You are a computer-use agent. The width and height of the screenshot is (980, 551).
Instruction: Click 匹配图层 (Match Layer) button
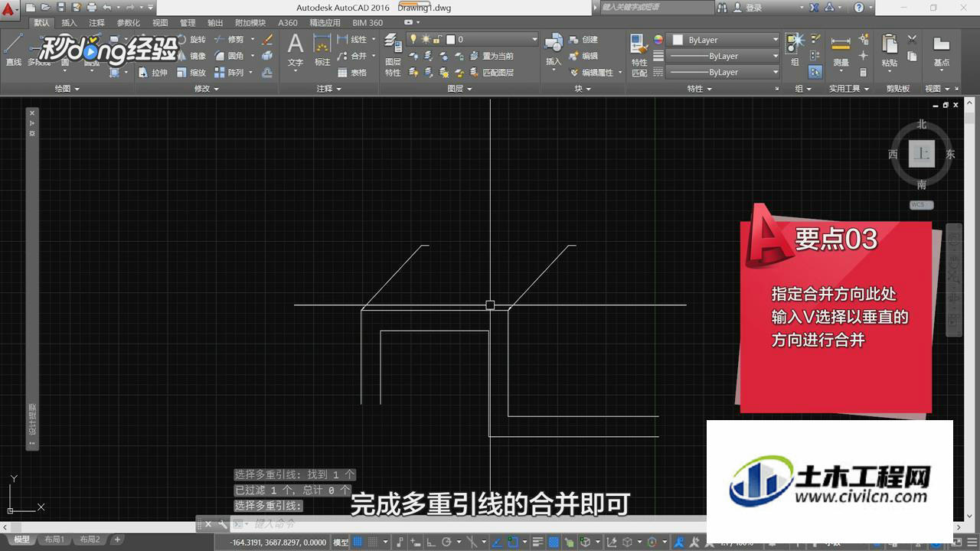[x=491, y=73]
